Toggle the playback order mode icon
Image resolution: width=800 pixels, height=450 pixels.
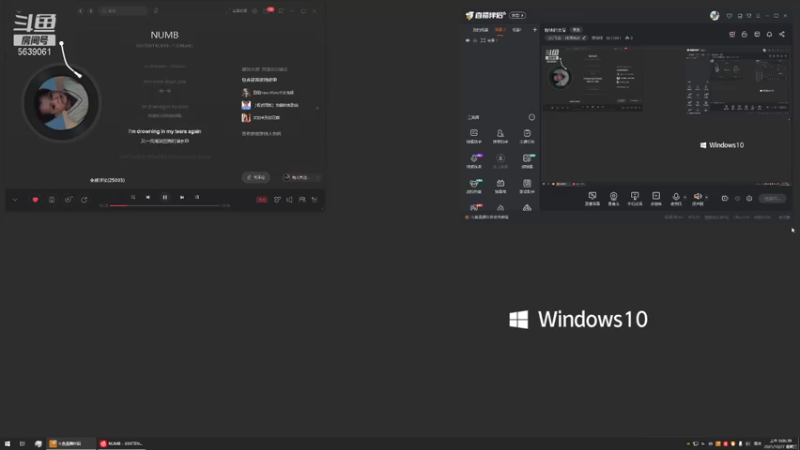click(x=133, y=197)
